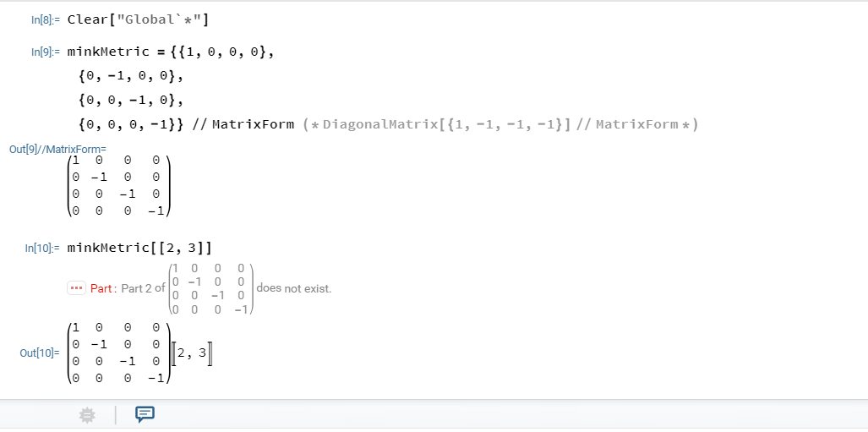This screenshot has height=432, width=868.
Task: Open the Wolfram Alpha free-form input icon
Action: (x=87, y=415)
